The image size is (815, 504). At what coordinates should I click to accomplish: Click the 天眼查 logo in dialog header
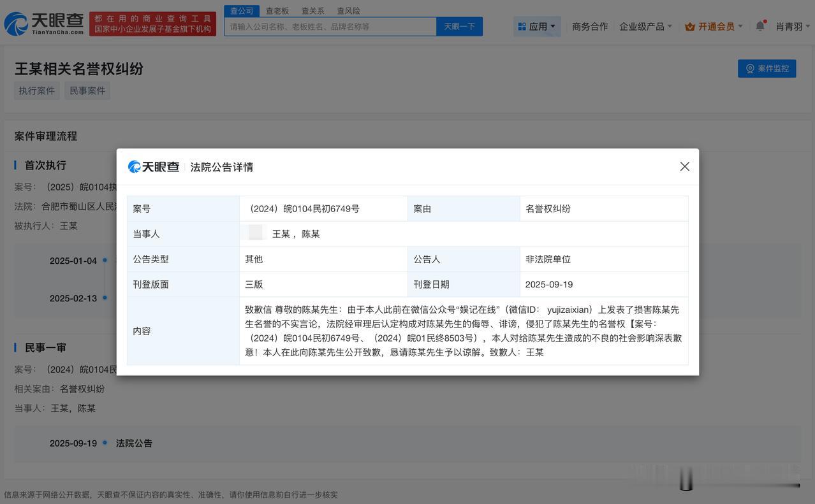[154, 167]
